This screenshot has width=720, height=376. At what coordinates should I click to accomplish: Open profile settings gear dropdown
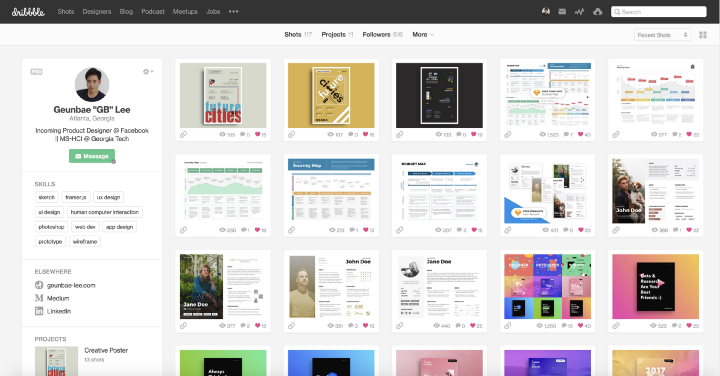(x=148, y=72)
